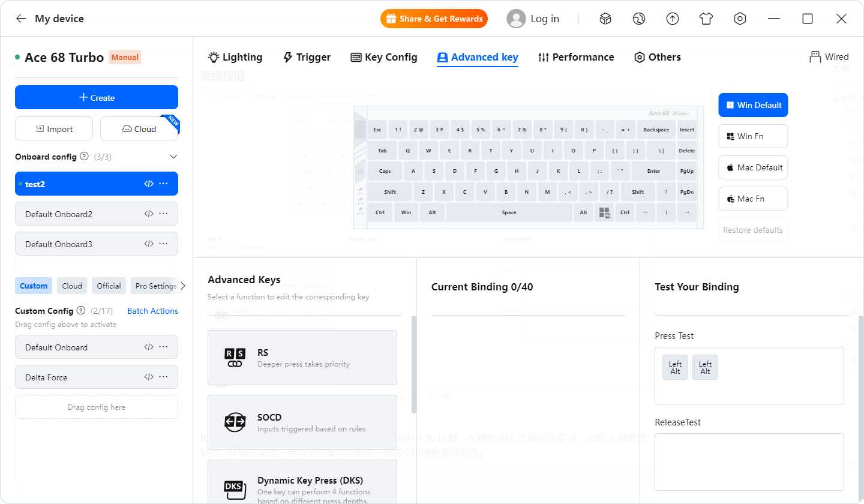
Task: Select the Advanced key tab
Action: coord(478,57)
